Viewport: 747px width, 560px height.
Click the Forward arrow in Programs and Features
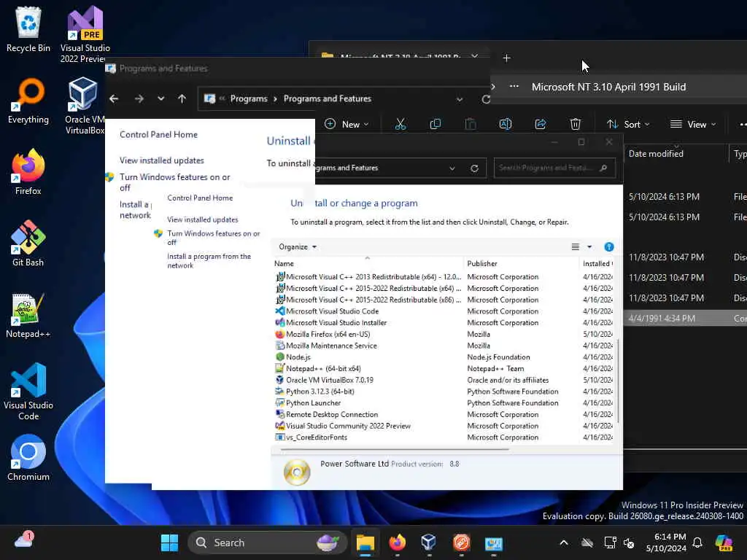coord(139,98)
